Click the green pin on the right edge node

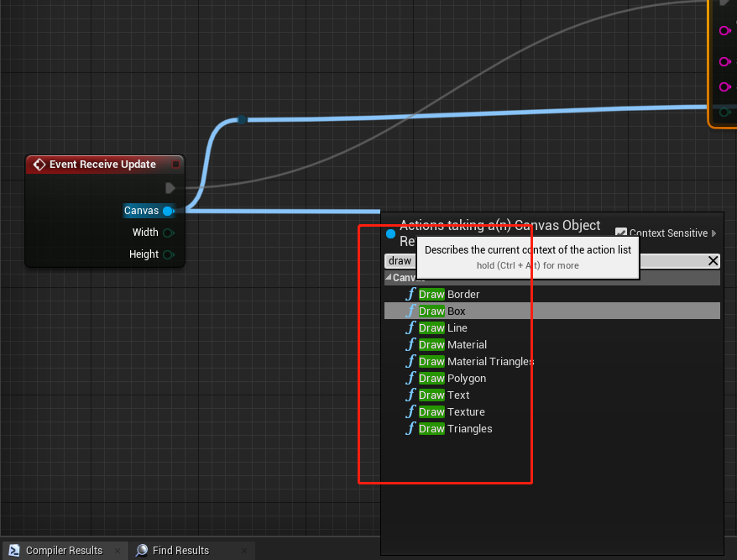pyautogui.click(x=724, y=111)
